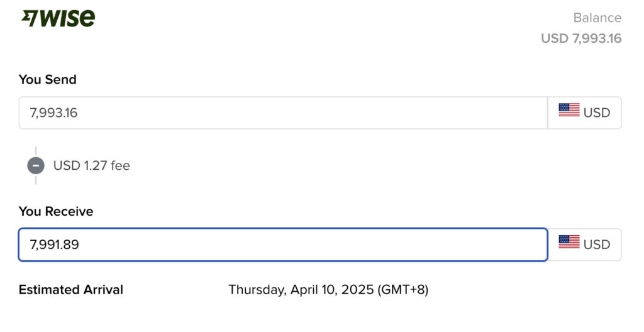
Task: Click the Wise flag symbol in logo
Action: (30, 18)
